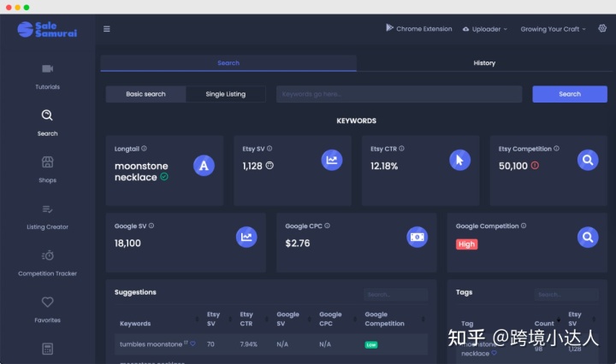Viewport: 616px width, 364px height.
Task: Click the Google CPC money icon
Action: (418, 237)
